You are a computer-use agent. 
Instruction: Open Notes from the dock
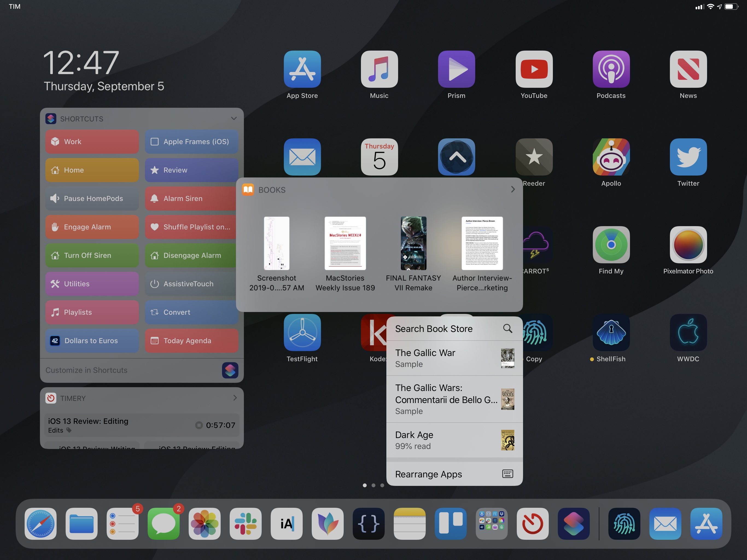tap(410, 524)
